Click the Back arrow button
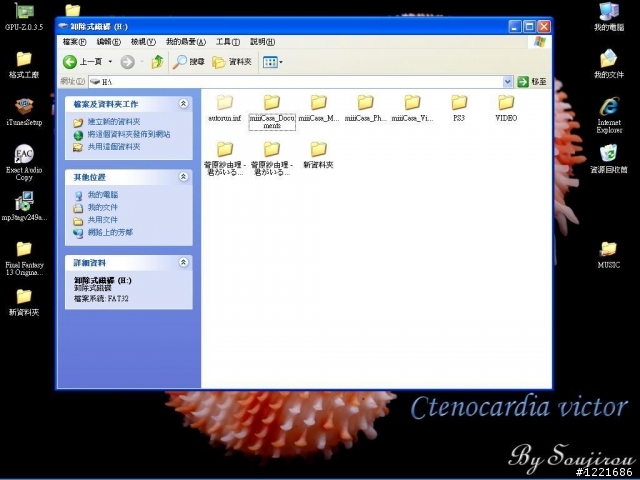Viewport: 640px width, 480px height. (70, 62)
